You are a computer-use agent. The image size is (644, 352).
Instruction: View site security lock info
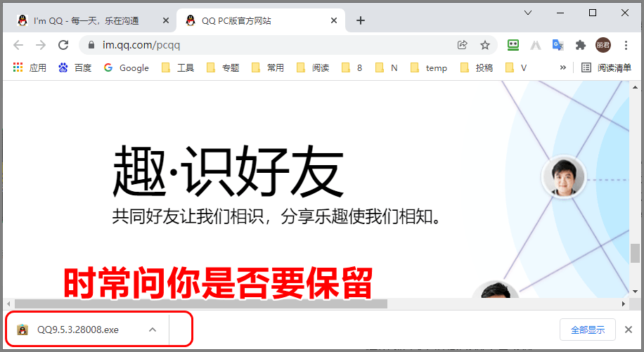coord(91,45)
